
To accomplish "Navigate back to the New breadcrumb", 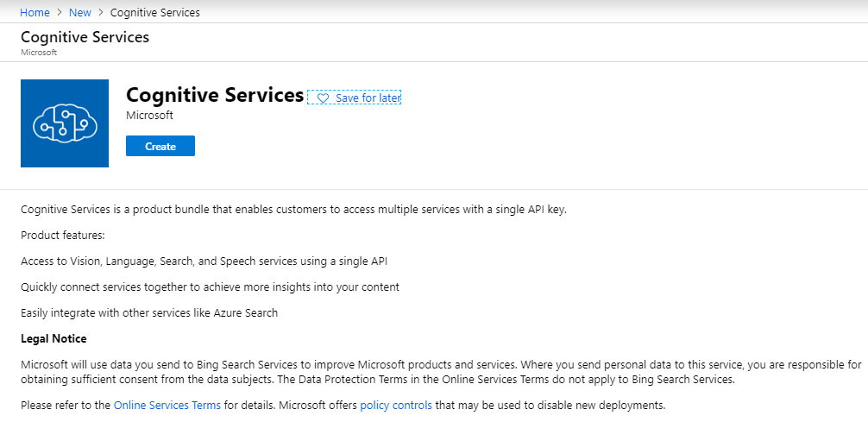I will coord(80,13).
